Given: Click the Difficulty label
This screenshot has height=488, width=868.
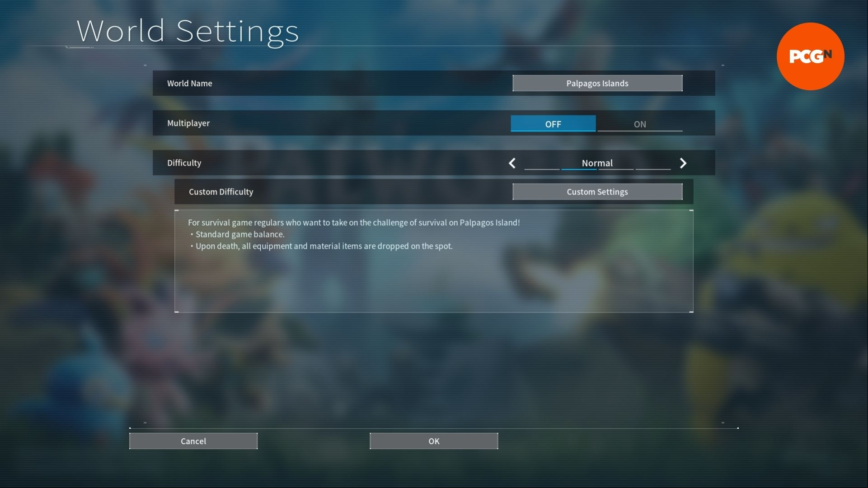Looking at the screenshot, I should (x=184, y=163).
